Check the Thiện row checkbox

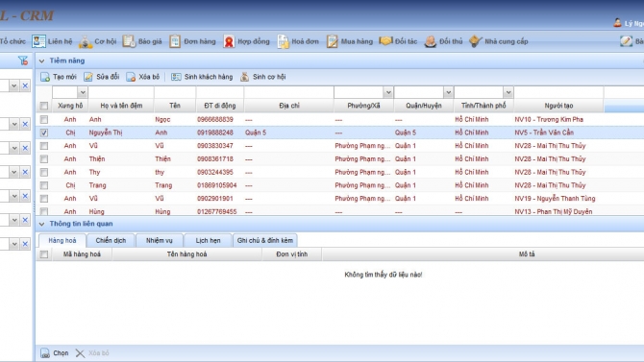44,158
